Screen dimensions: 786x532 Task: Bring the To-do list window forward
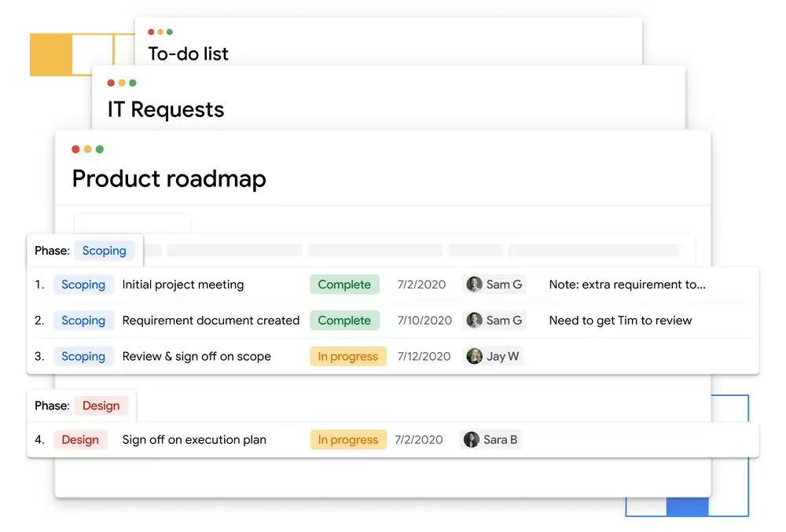coord(189,54)
